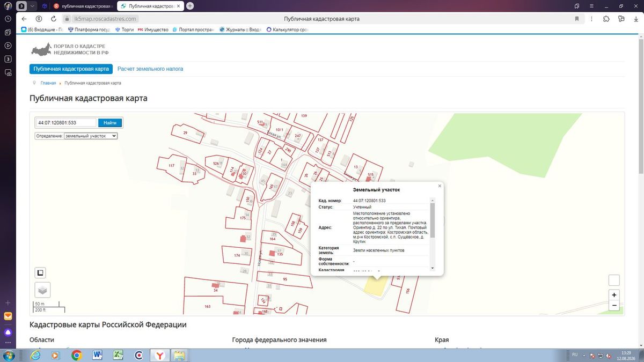Click the RU language indicator in tray
644x362 pixels.
pos(575,354)
